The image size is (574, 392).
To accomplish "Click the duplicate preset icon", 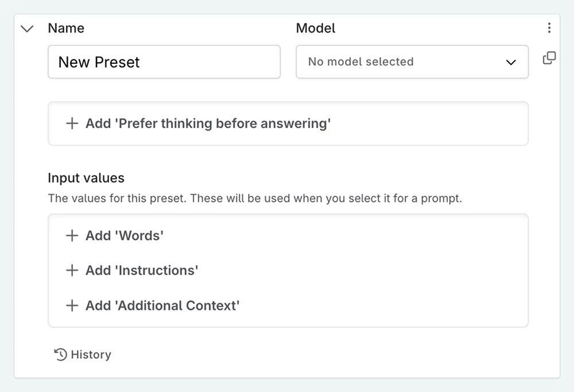I will coord(549,57).
